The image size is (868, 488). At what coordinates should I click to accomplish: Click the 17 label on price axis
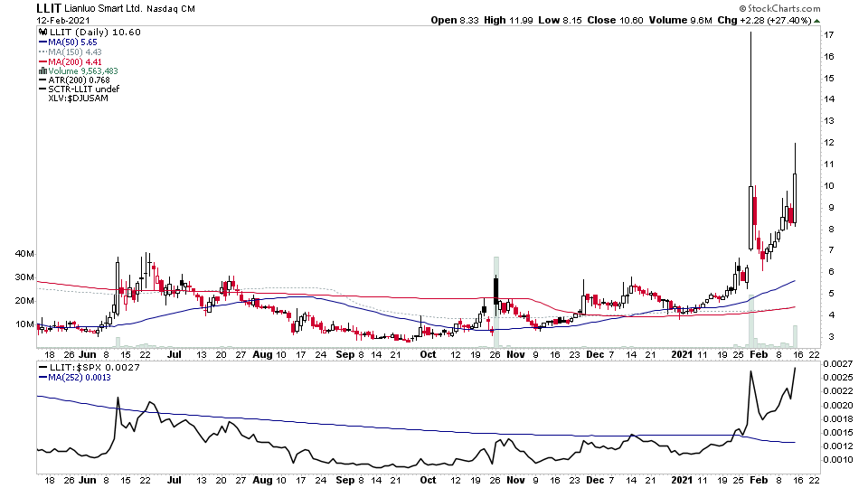(829, 35)
